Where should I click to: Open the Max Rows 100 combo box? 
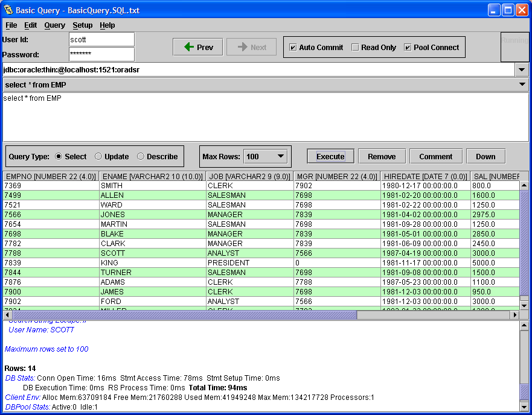click(265, 156)
